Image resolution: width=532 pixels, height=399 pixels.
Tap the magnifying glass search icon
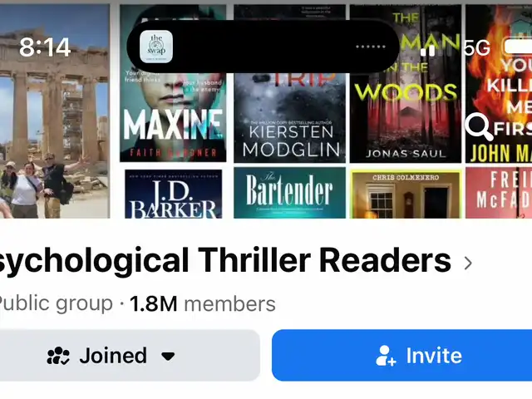[x=479, y=126]
